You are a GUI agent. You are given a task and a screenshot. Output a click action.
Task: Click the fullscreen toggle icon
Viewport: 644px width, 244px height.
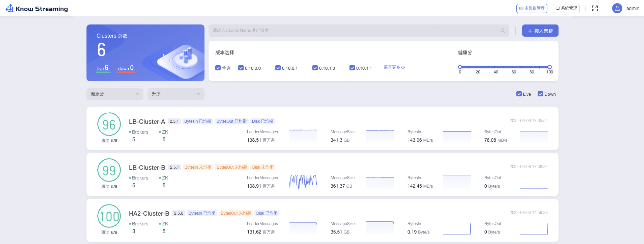coord(595,8)
